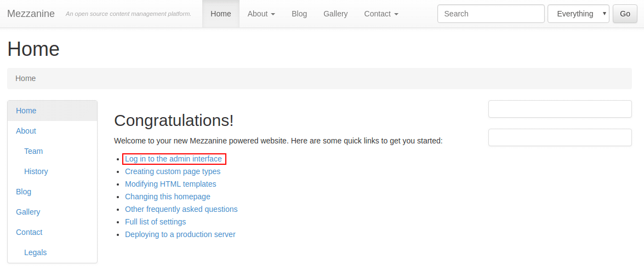Follow Log in to the admin interface link
The width and height of the screenshot is (644, 271).
click(173, 159)
